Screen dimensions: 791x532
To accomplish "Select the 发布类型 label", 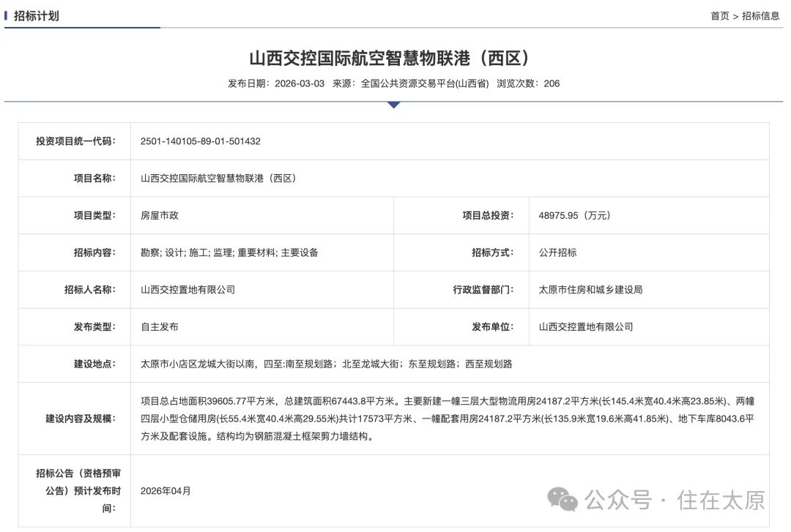I will [x=94, y=327].
